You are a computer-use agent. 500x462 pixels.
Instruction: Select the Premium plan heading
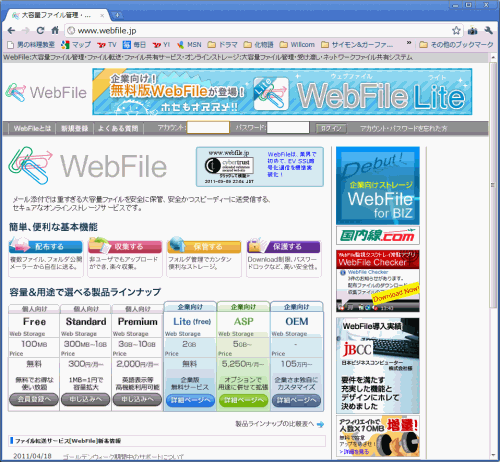[x=138, y=322]
